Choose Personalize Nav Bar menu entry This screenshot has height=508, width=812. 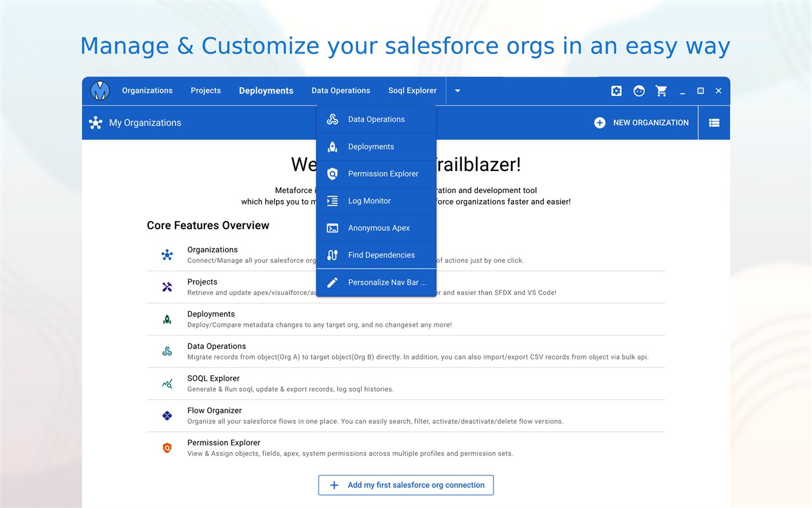pyautogui.click(x=387, y=282)
